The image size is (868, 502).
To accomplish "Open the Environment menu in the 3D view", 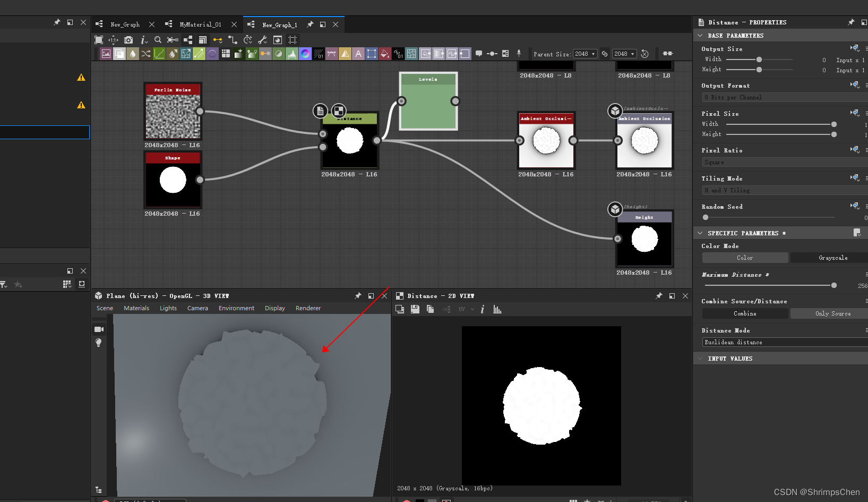I will 236,308.
